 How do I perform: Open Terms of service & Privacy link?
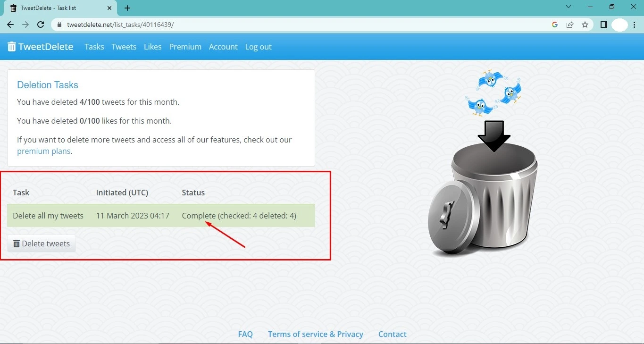[x=316, y=334]
